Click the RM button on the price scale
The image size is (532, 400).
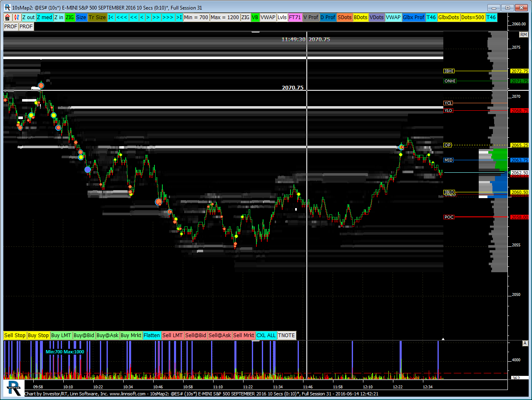coord(523,35)
